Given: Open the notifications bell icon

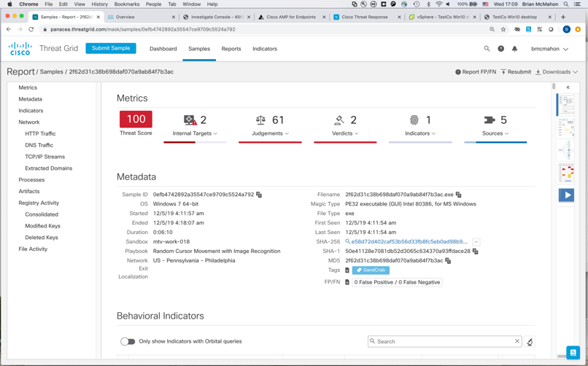Looking at the screenshot, I should pos(514,49).
